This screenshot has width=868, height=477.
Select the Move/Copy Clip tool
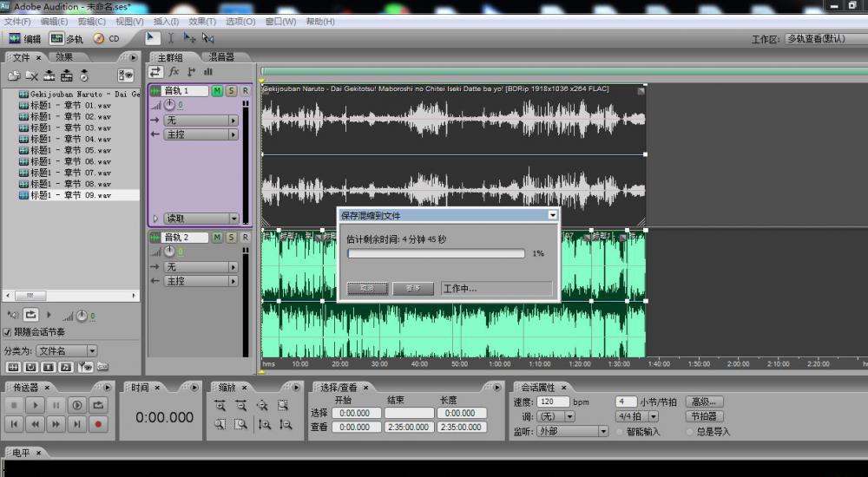click(x=189, y=37)
